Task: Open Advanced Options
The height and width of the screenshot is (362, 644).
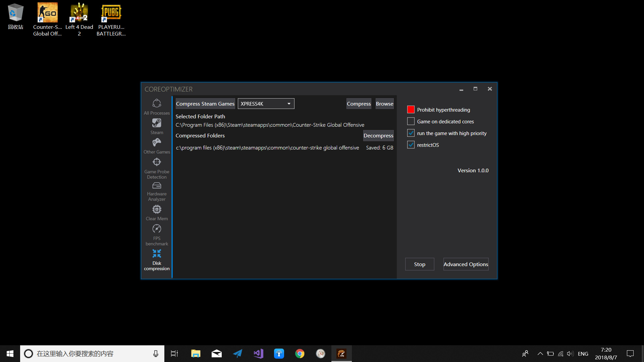Action: coord(466,264)
